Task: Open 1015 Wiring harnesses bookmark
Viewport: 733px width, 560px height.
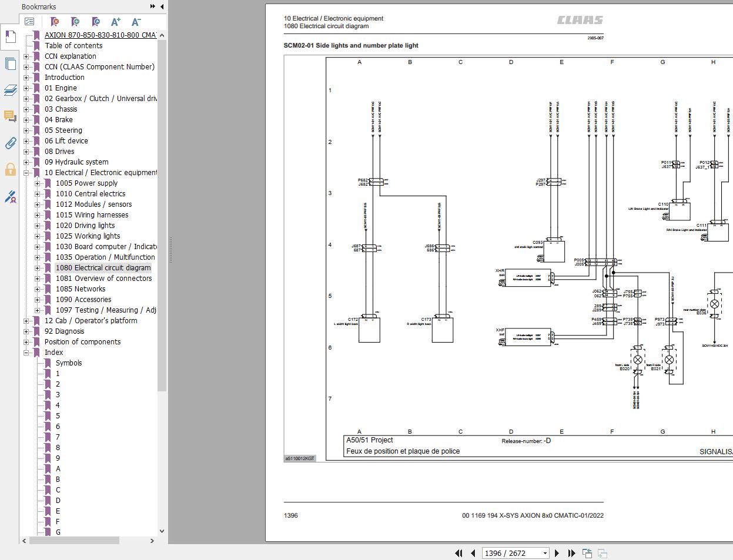Action: pyautogui.click(x=92, y=215)
